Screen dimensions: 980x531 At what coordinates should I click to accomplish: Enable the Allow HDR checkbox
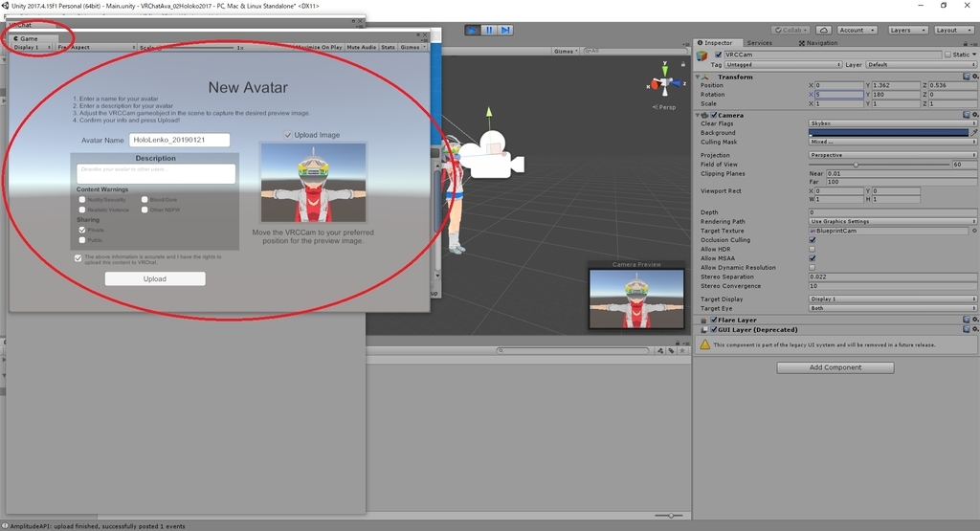point(812,250)
